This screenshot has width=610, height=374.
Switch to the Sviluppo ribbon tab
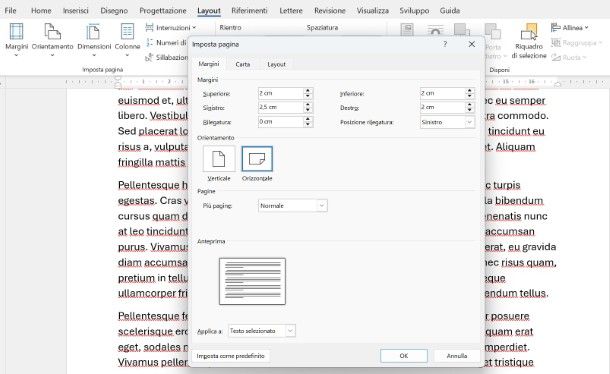[x=414, y=11]
